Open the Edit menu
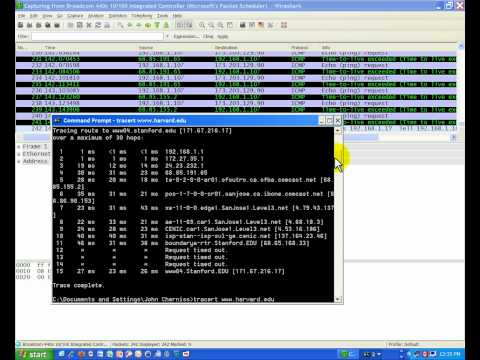This screenshot has width=480, height=360. click(34, 16)
